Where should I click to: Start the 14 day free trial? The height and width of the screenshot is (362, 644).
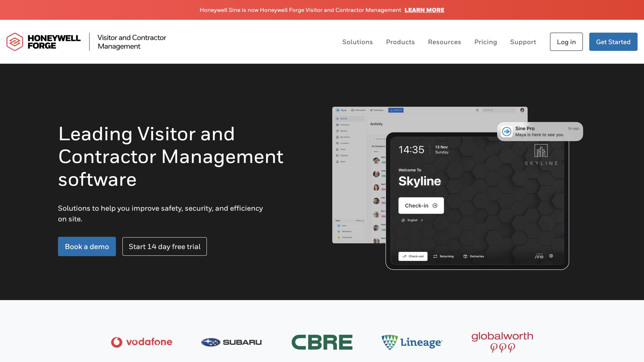[164, 247]
